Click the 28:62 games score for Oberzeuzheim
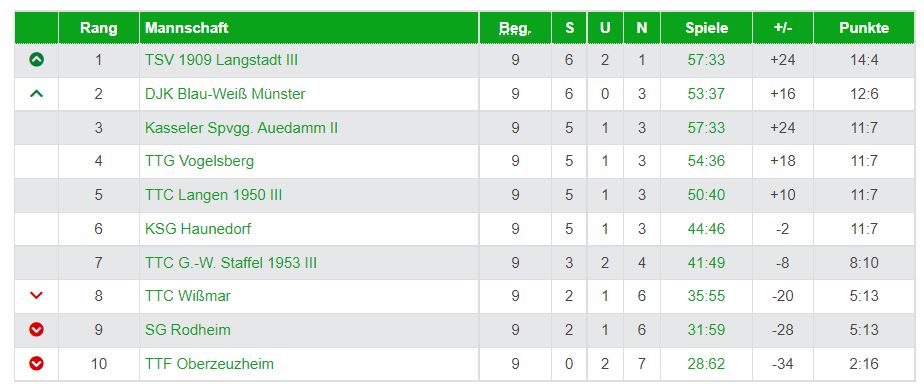The width and height of the screenshot is (924, 392). tap(706, 364)
